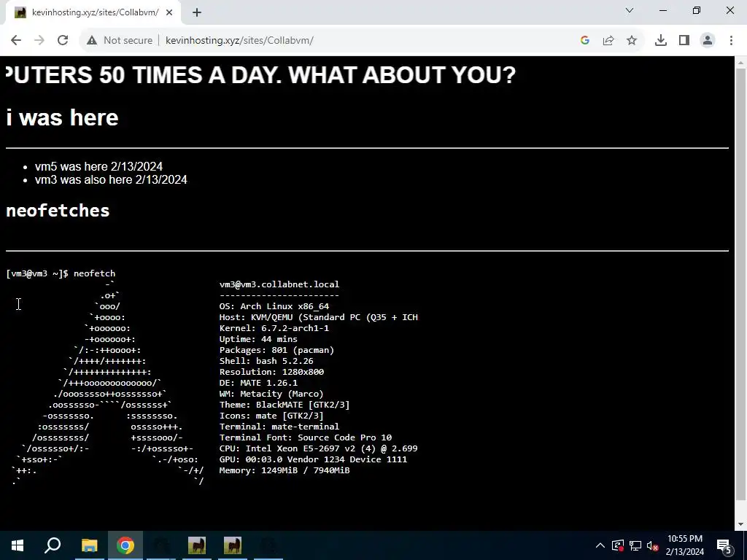747x560 pixels.
Task: Open the Chrome downloads panel
Action: coord(661,41)
